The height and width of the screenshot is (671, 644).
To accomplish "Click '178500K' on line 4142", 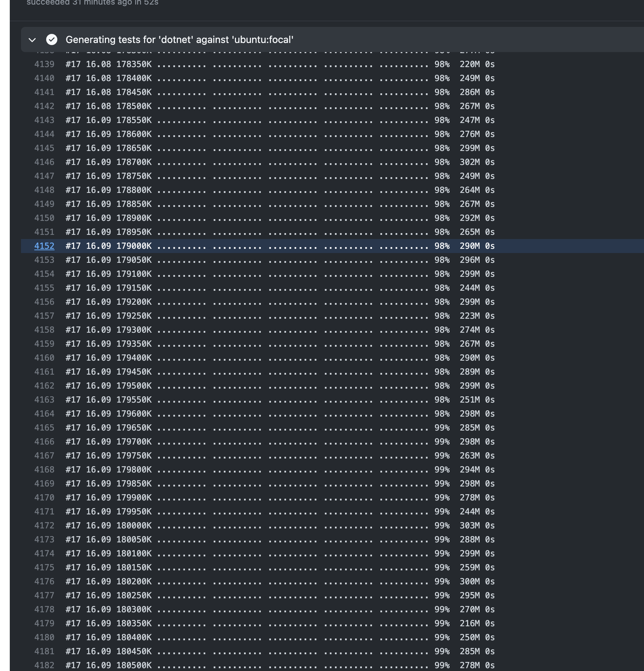I will 134,106.
